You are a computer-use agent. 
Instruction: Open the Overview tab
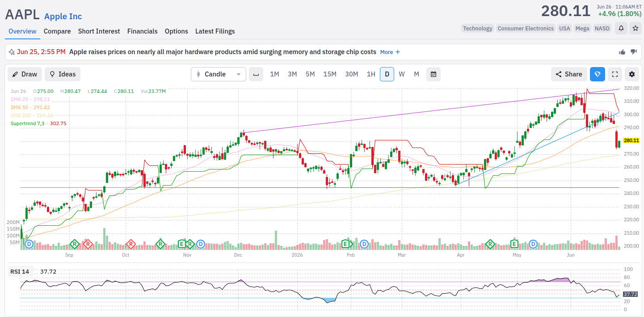tap(22, 31)
